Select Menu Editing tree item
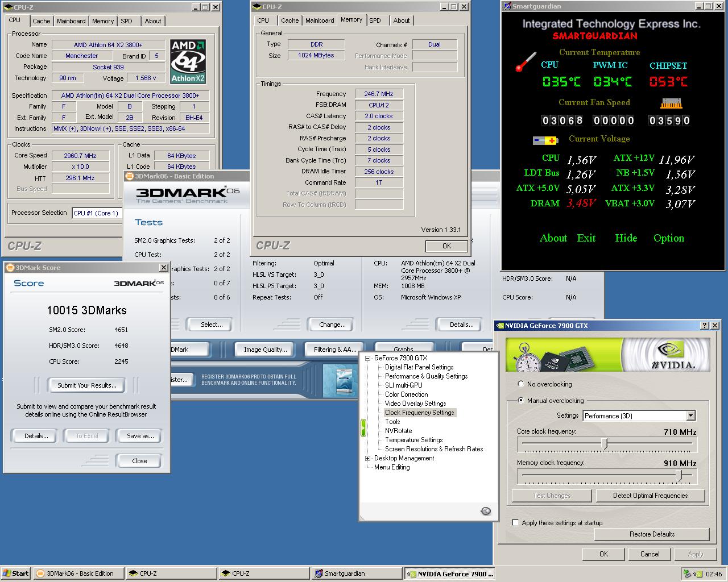This screenshot has width=728, height=582. pos(392,467)
